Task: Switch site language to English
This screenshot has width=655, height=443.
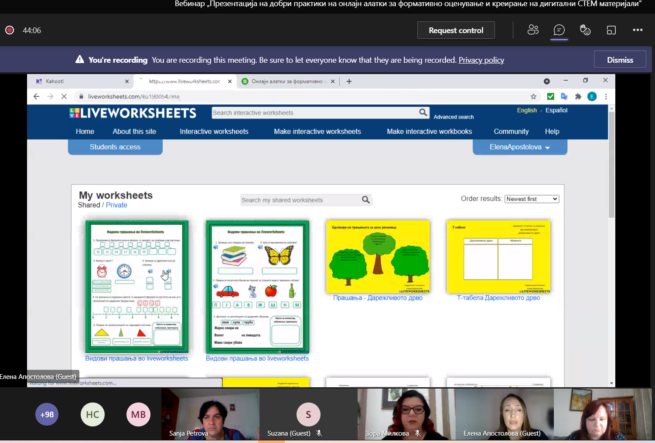Action: (x=526, y=110)
